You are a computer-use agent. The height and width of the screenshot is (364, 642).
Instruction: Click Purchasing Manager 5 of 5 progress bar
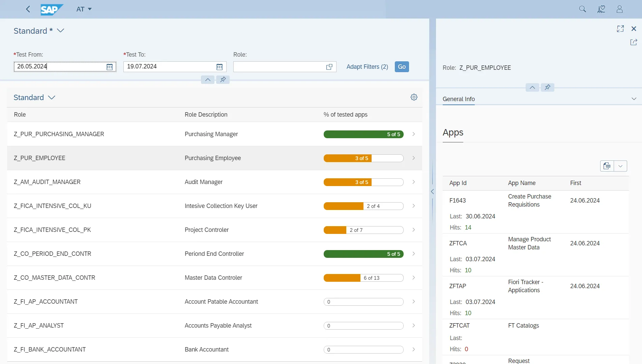(x=363, y=134)
